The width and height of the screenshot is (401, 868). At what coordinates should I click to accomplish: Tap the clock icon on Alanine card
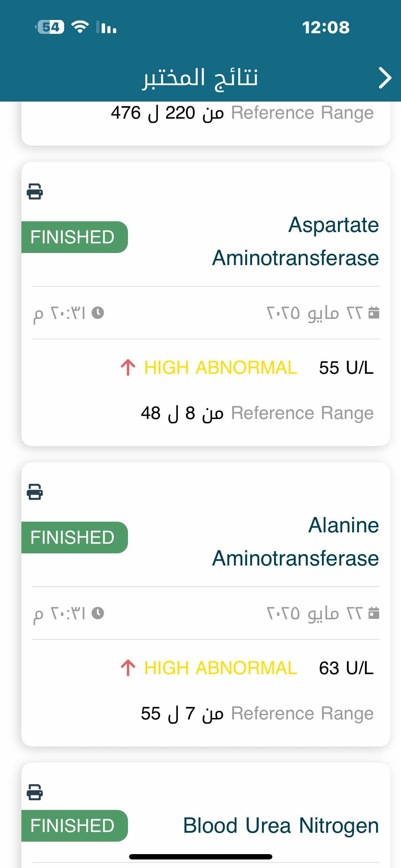click(x=98, y=613)
